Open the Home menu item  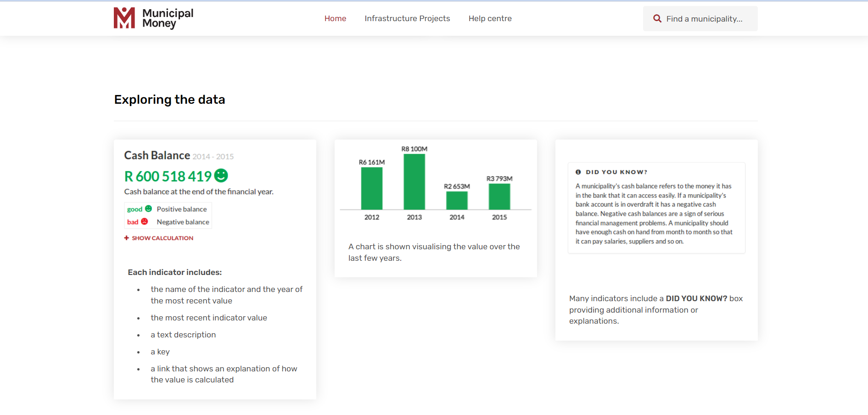point(335,18)
